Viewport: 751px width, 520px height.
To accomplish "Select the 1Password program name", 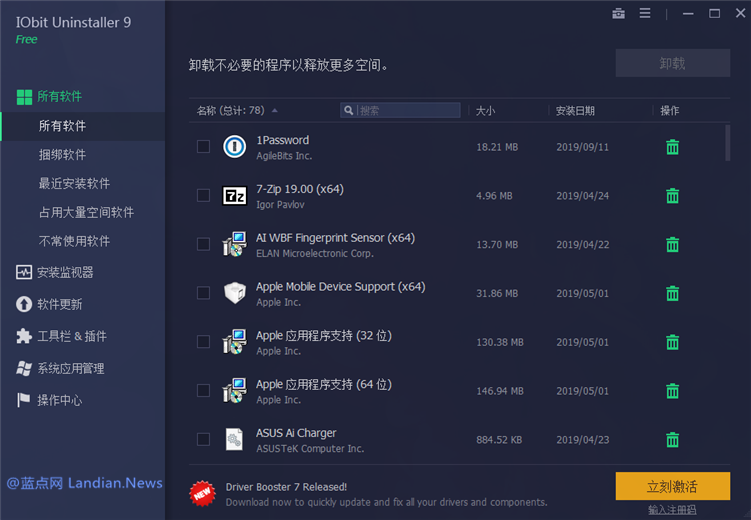I will coord(283,140).
